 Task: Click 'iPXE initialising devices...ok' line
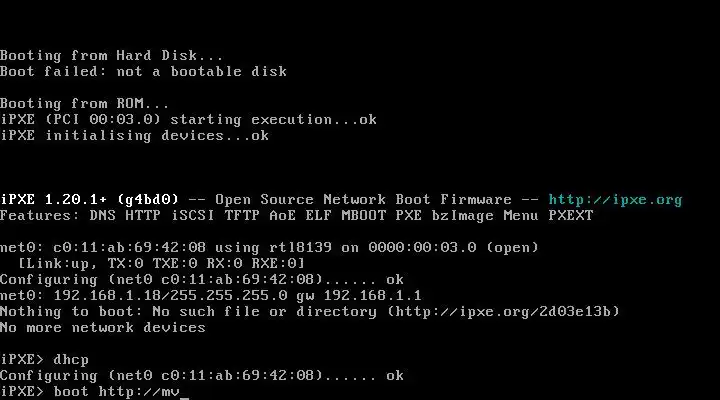134,135
